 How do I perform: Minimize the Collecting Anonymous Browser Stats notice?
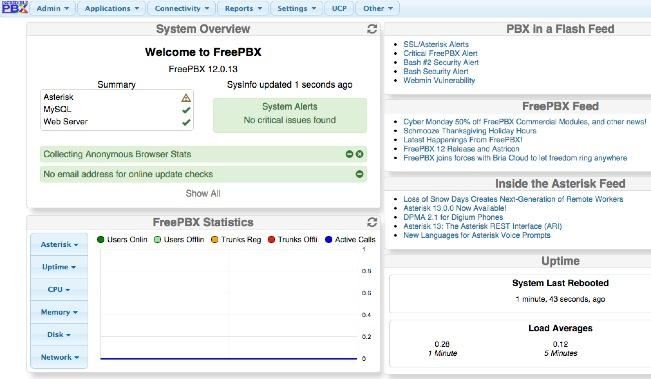coord(350,154)
